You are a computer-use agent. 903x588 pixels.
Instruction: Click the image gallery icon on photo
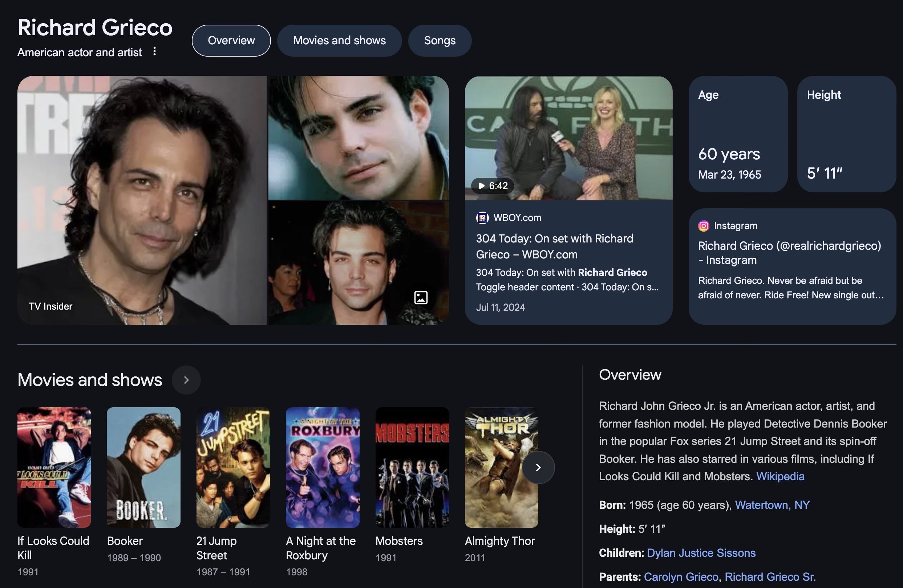[420, 298]
